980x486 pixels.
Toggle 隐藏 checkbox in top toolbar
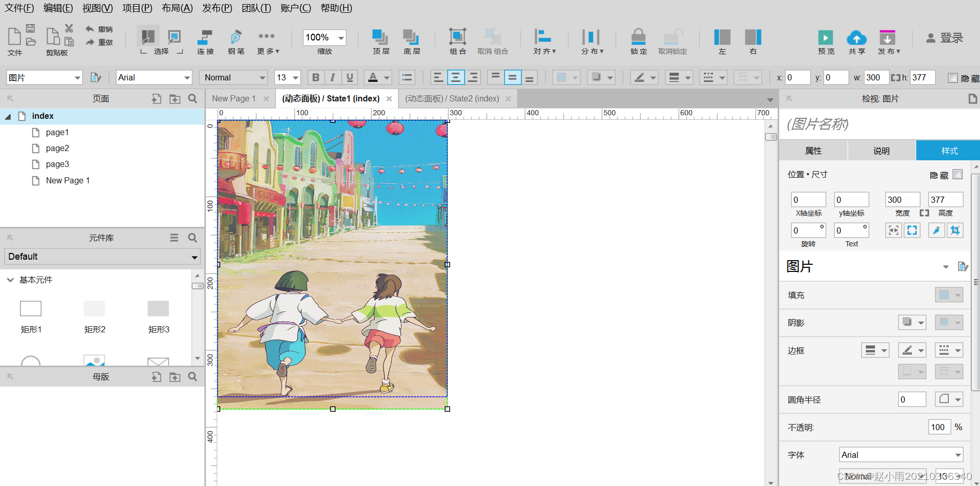pos(953,77)
